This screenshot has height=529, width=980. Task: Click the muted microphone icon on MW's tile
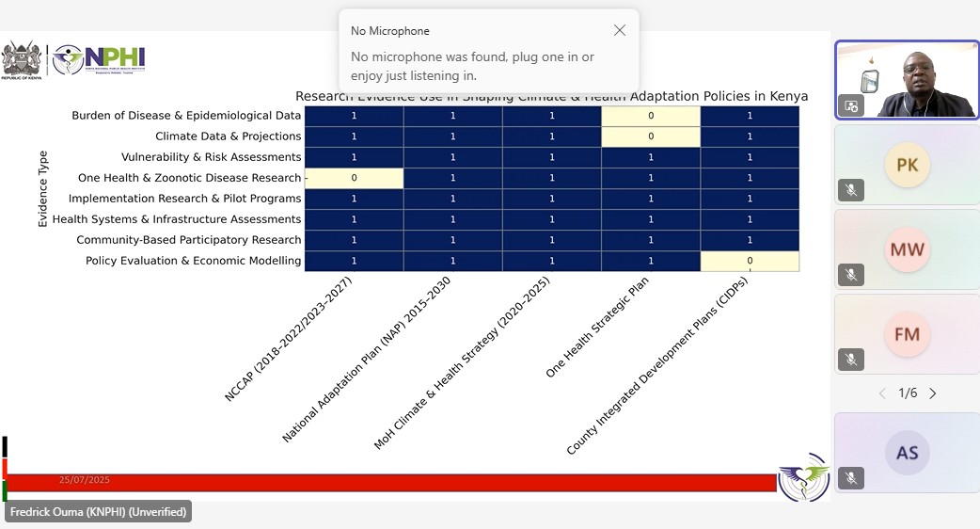850,274
